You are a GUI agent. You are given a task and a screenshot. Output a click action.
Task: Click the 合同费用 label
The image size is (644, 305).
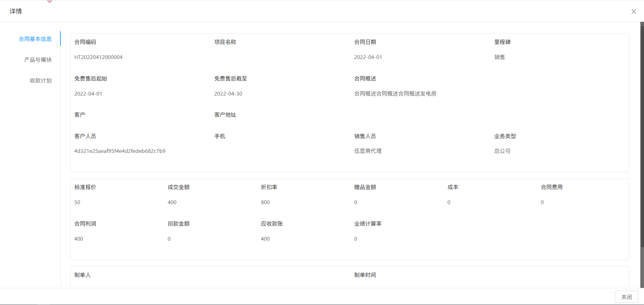[551, 187]
